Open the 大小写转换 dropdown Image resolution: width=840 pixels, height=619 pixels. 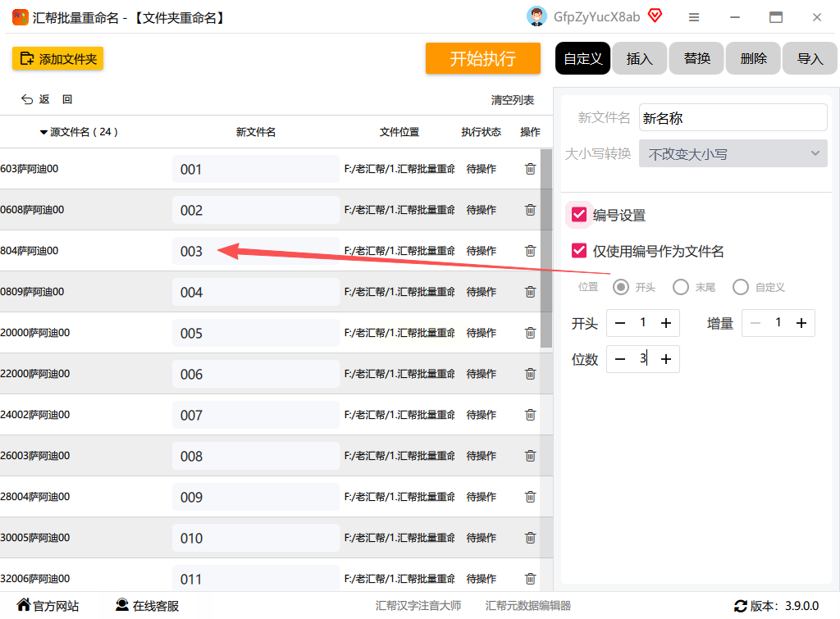tap(733, 153)
